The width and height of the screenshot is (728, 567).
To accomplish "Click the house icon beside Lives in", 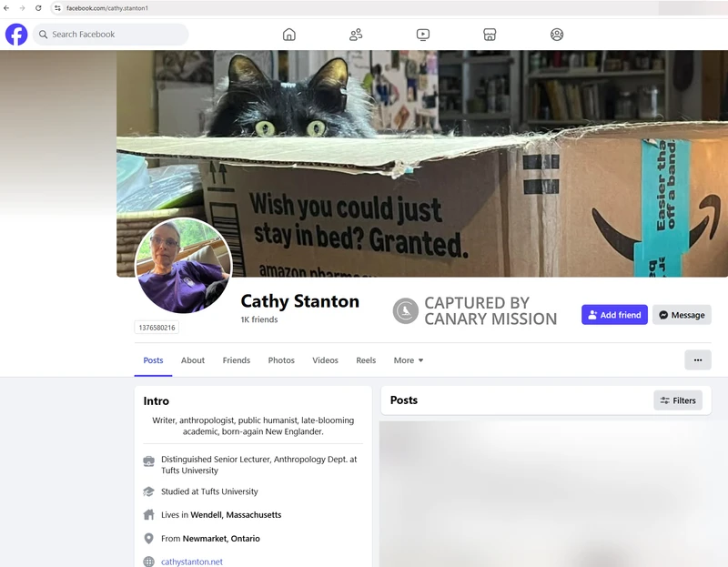I will (148, 514).
